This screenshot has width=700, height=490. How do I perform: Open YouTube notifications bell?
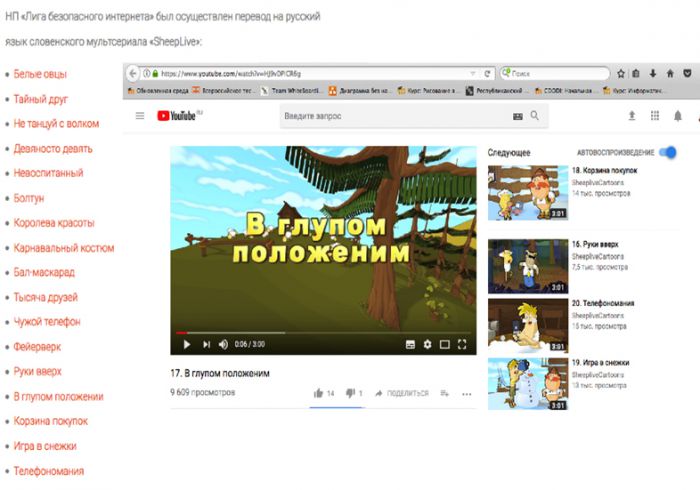(678, 116)
